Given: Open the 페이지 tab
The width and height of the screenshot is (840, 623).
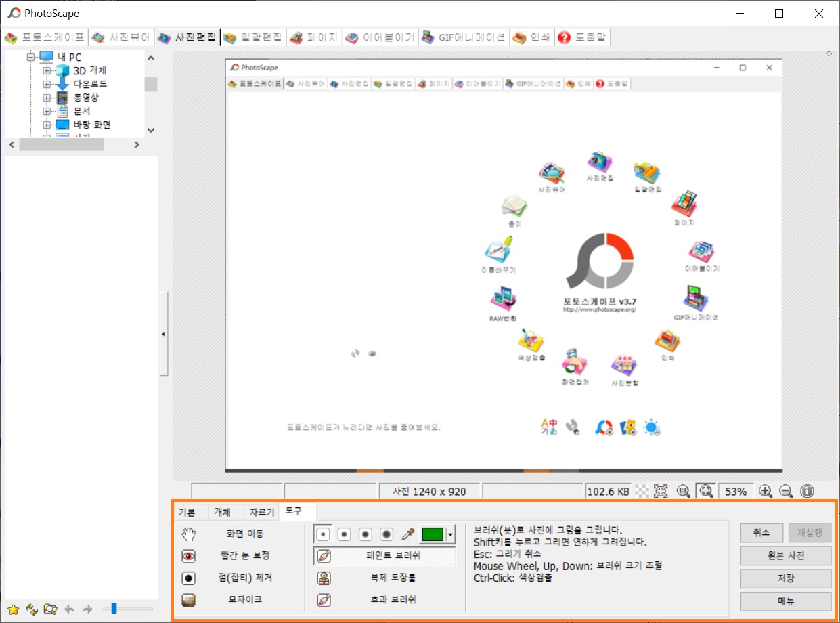Looking at the screenshot, I should coord(313,37).
